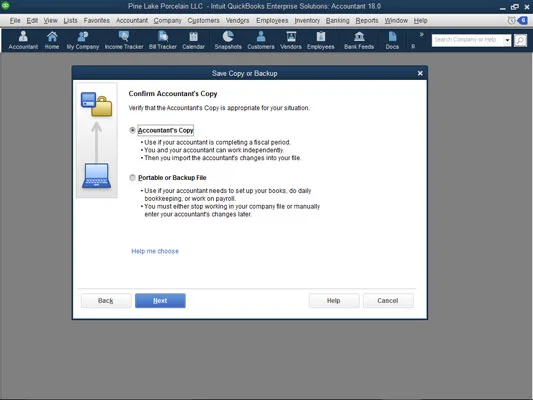The image size is (533, 400).
Task: Open the Banking menu
Action: click(338, 20)
